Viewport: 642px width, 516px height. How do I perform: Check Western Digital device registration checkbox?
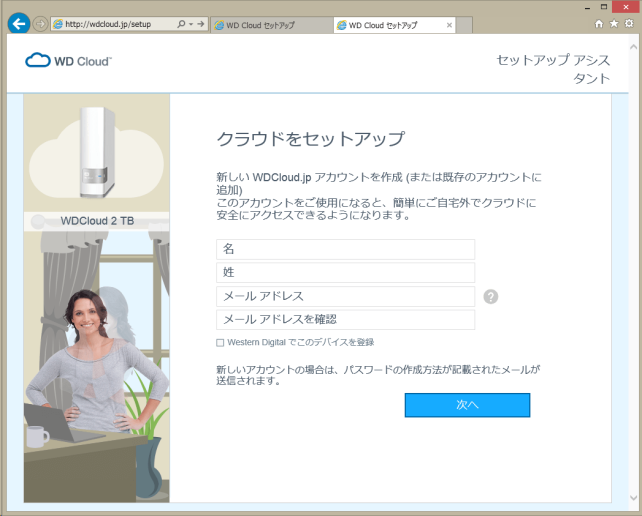[x=220, y=342]
